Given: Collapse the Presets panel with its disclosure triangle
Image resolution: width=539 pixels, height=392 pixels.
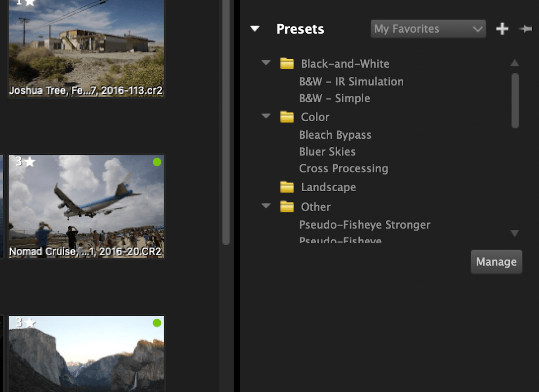Looking at the screenshot, I should coord(255,28).
